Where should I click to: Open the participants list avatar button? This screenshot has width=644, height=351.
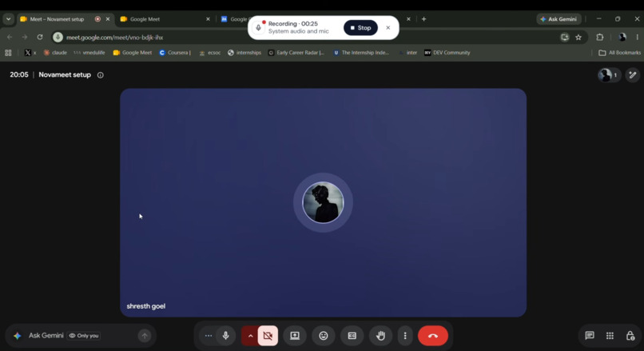click(609, 75)
